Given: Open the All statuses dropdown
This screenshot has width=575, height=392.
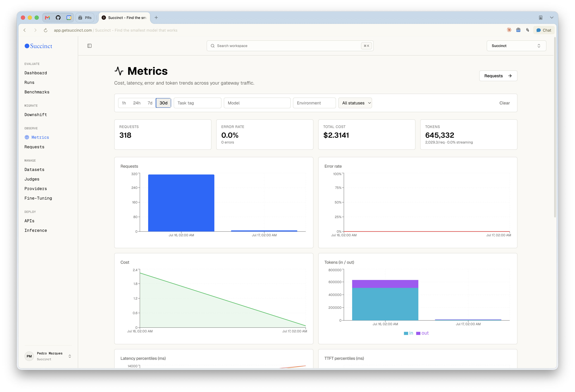Looking at the screenshot, I should (355, 103).
